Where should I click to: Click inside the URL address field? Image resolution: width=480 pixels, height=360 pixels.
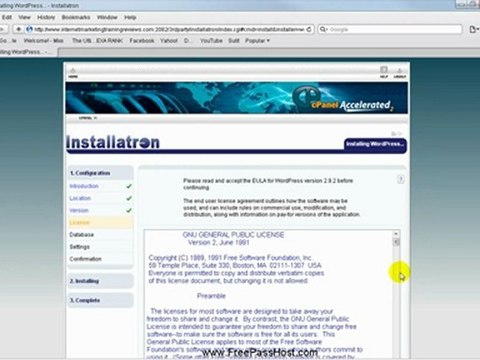pyautogui.click(x=169, y=29)
